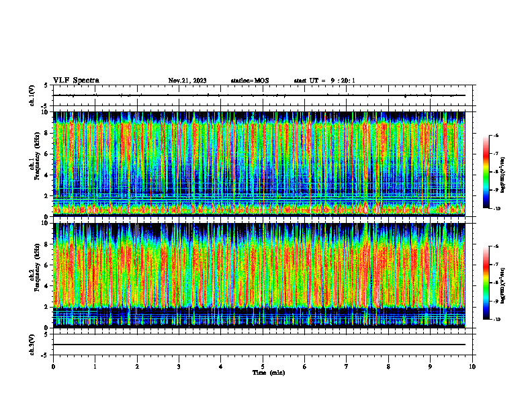Click the ch.2 color bar log(PSD) label
Screen dimensions: 532x411
[x=503, y=286]
